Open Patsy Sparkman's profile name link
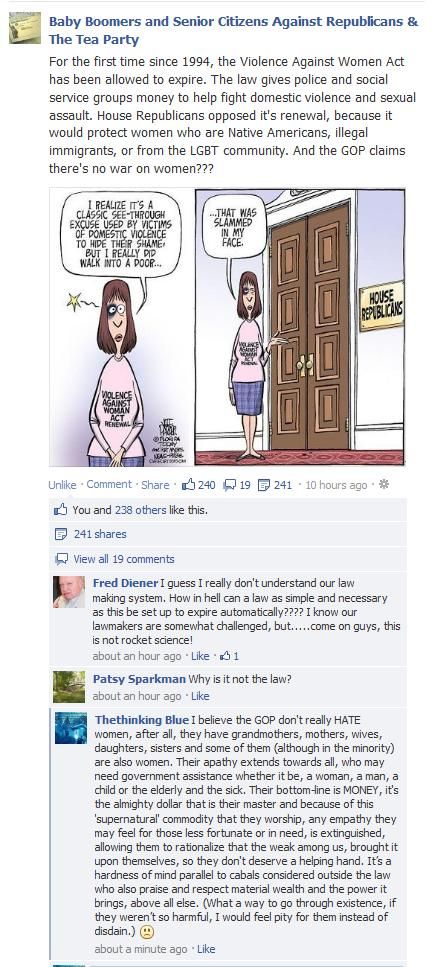 tap(139, 679)
